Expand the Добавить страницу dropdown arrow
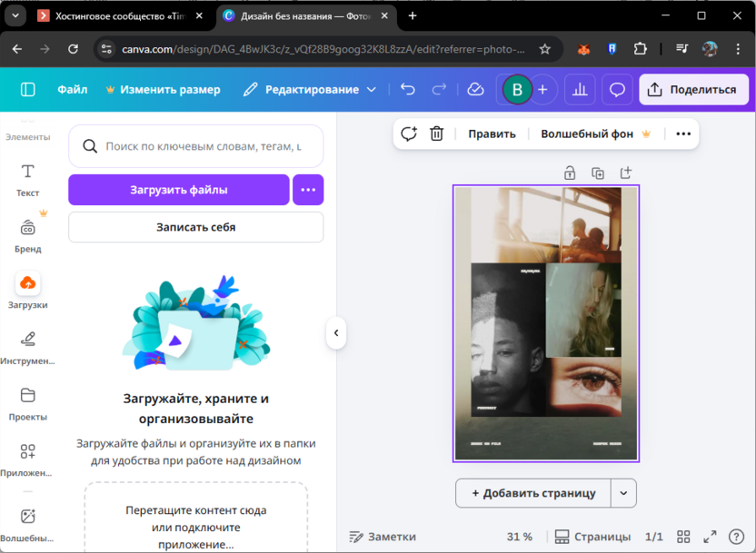756x553 pixels. coord(623,493)
